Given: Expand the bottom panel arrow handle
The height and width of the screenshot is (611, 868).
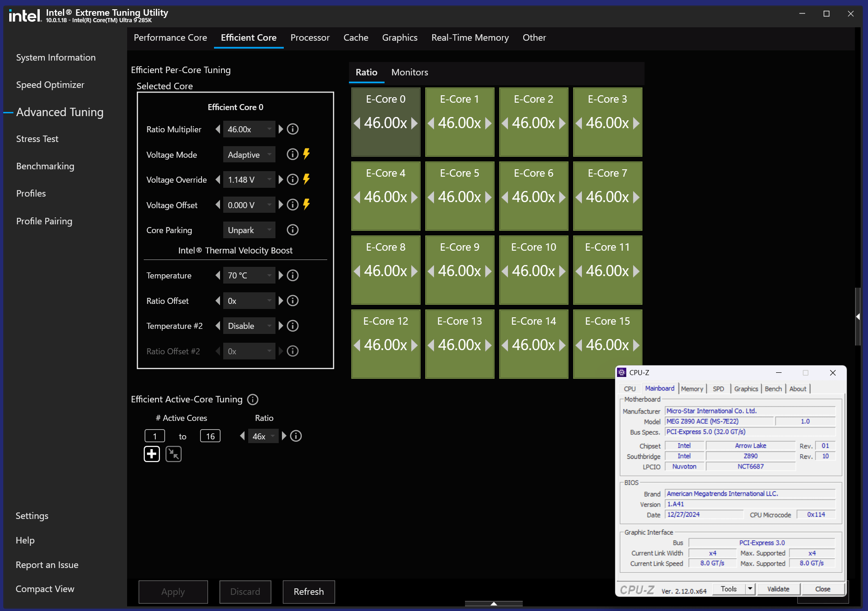Looking at the screenshot, I should click(x=494, y=604).
